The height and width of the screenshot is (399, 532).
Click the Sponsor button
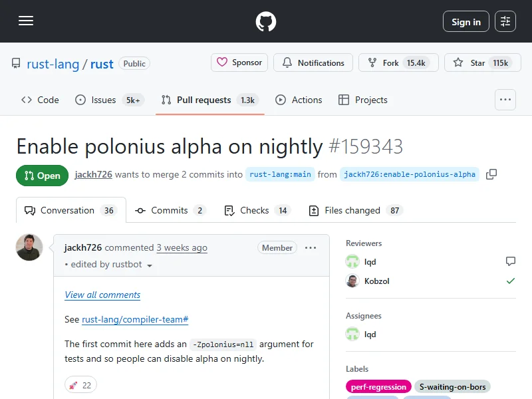pos(239,63)
